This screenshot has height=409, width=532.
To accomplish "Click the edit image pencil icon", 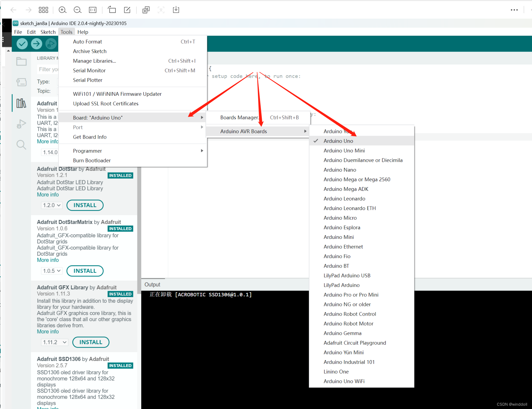I will (127, 10).
